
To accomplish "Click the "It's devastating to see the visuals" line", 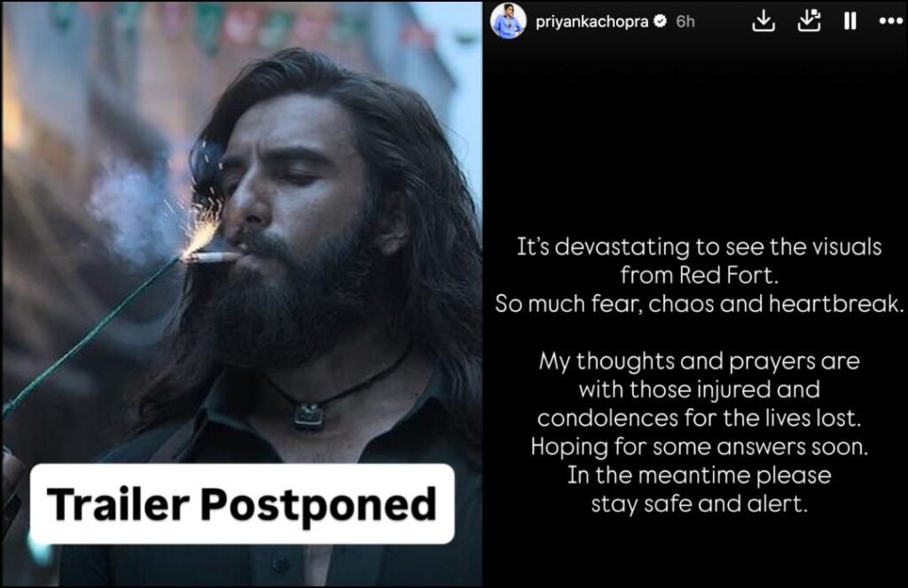I will [699, 247].
